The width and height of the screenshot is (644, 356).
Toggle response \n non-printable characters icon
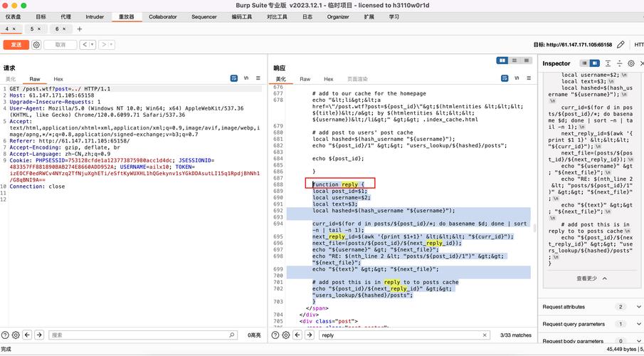(517, 78)
